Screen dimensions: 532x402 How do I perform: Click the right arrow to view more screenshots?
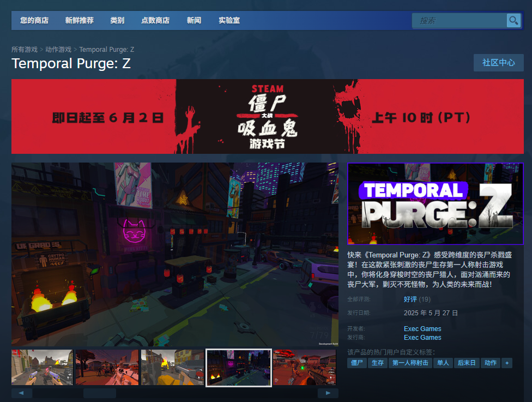[x=328, y=392]
